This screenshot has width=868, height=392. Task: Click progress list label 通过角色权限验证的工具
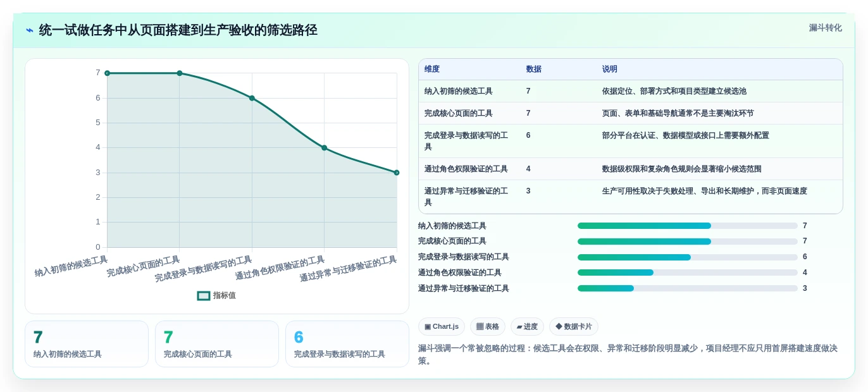[x=460, y=273]
